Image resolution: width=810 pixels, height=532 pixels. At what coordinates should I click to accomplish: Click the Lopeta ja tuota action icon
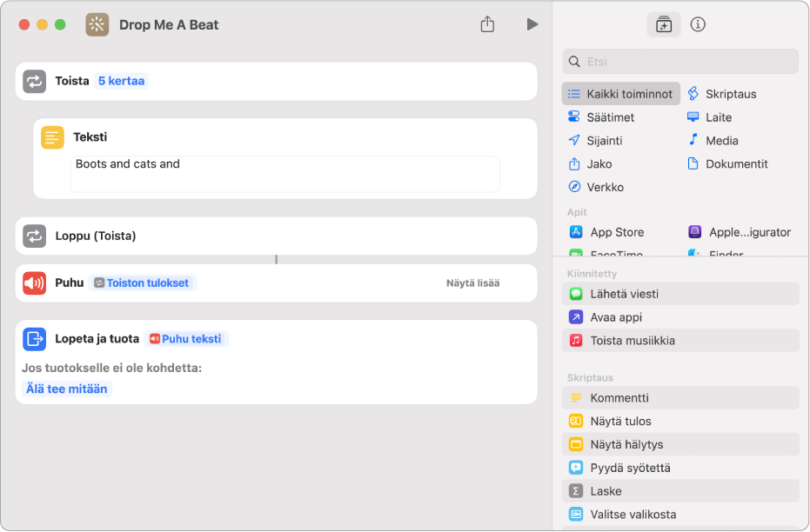click(x=34, y=339)
